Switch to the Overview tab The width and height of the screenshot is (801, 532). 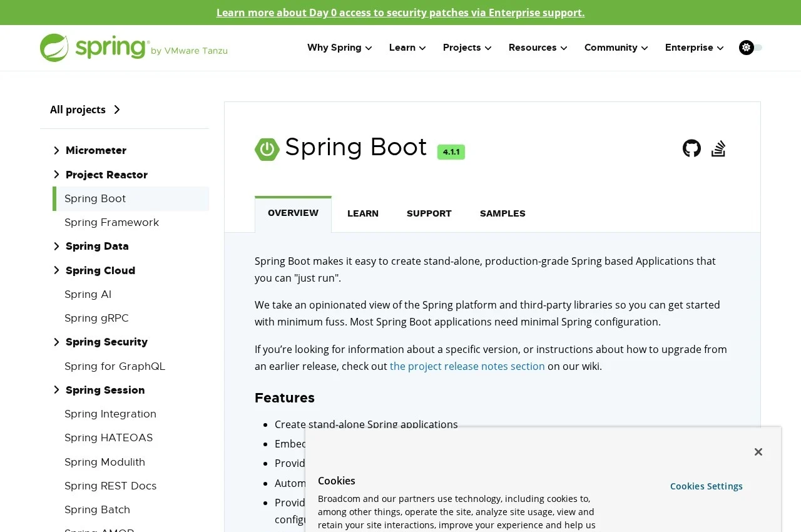tap(293, 213)
